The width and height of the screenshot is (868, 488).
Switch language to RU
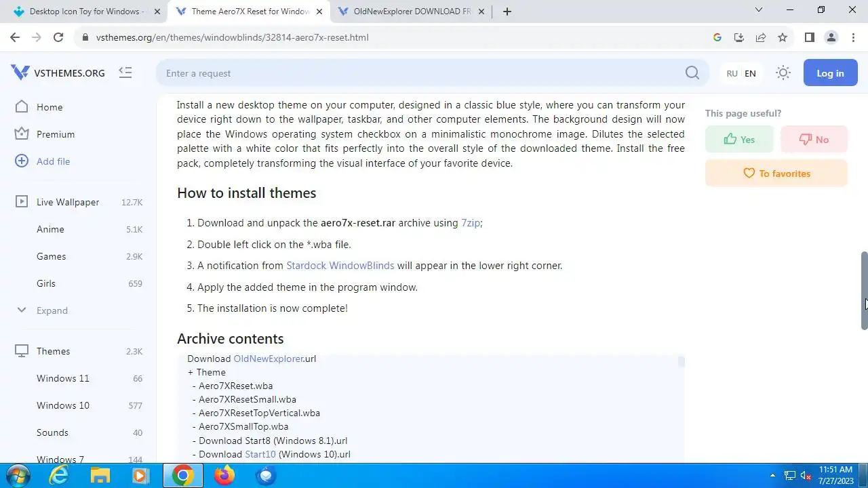[732, 73]
